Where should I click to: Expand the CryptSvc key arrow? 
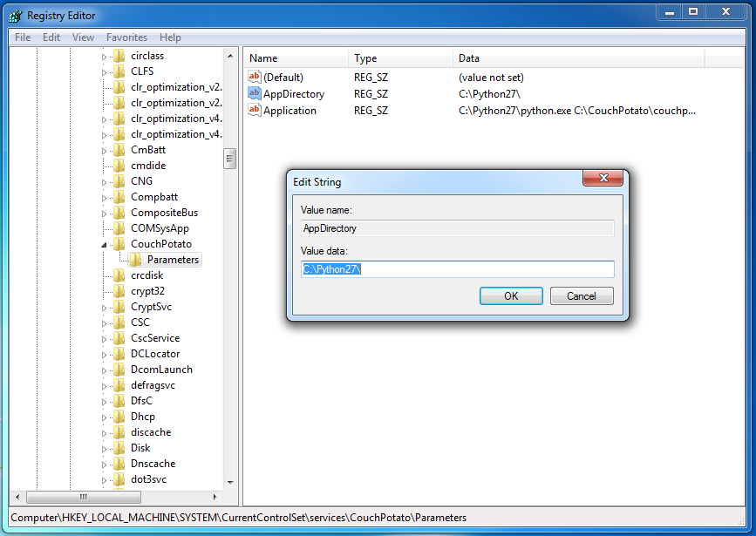(x=104, y=308)
